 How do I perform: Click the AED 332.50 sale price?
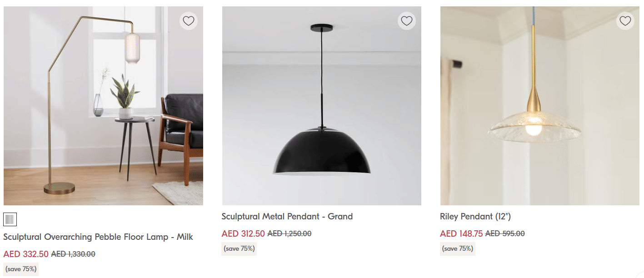pyautogui.click(x=25, y=254)
